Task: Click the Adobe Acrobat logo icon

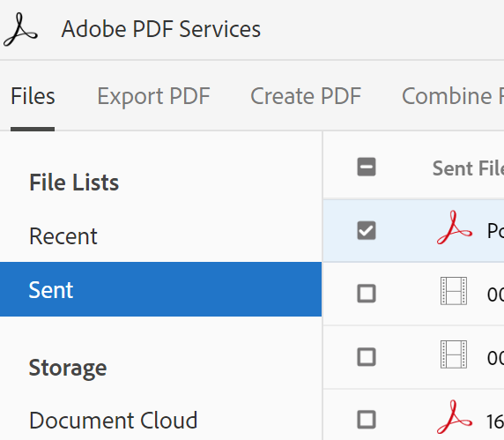Action: pyautogui.click(x=20, y=30)
